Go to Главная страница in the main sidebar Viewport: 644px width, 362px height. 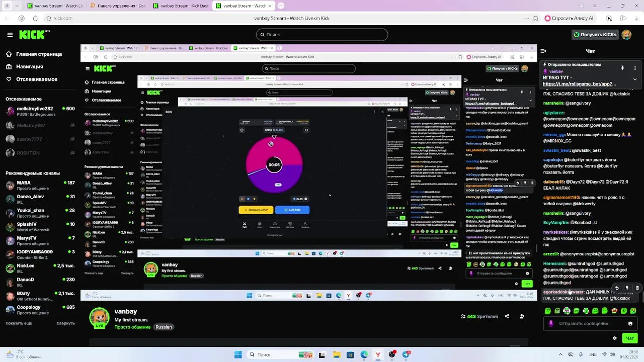[34, 54]
